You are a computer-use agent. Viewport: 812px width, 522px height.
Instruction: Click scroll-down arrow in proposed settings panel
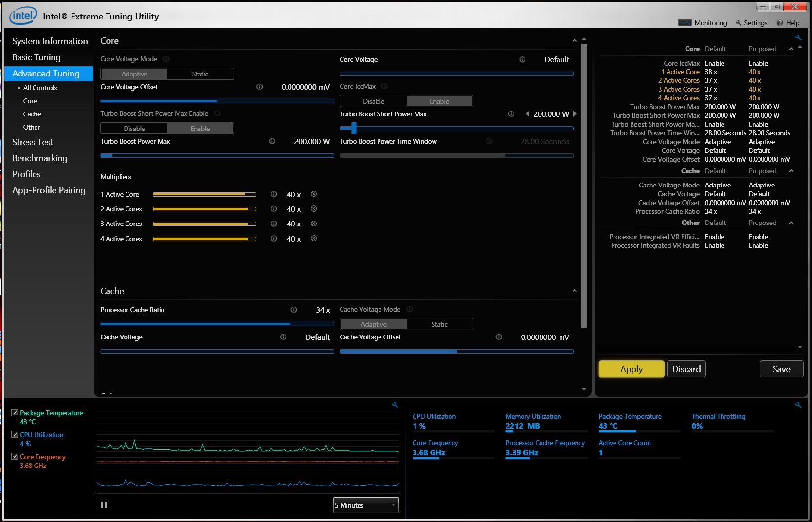tap(800, 347)
